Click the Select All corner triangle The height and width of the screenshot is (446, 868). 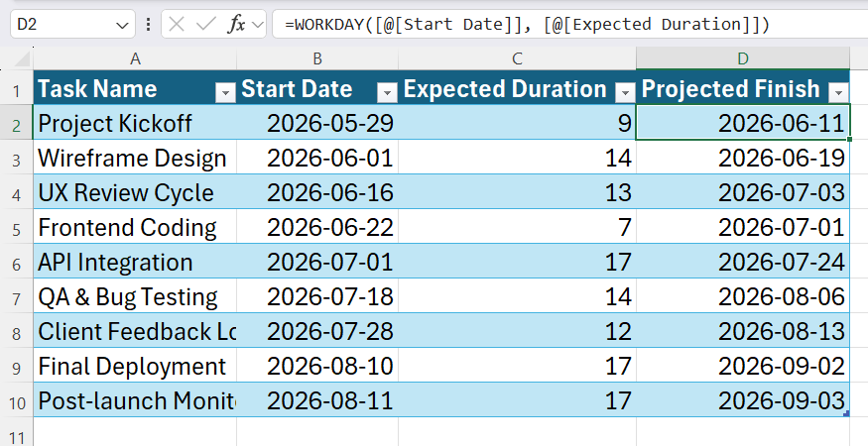pos(22,58)
